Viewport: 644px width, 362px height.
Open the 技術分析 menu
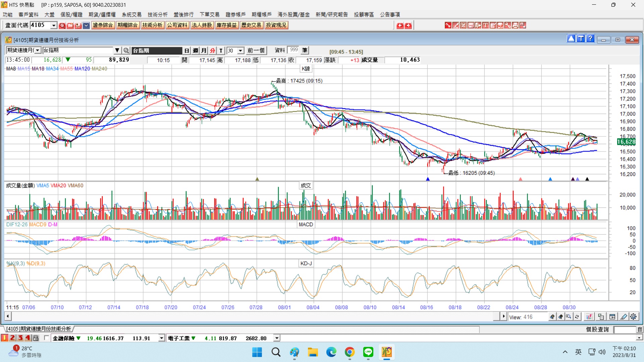[x=157, y=14]
